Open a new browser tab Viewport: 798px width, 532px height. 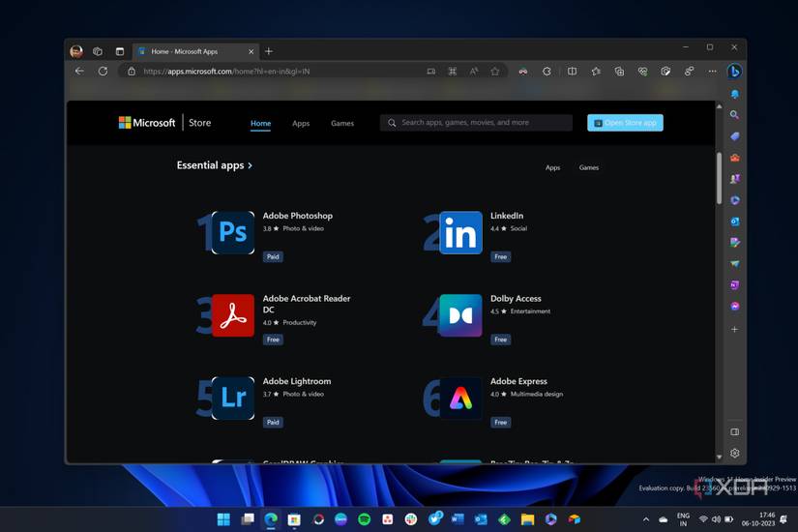pyautogui.click(x=269, y=51)
